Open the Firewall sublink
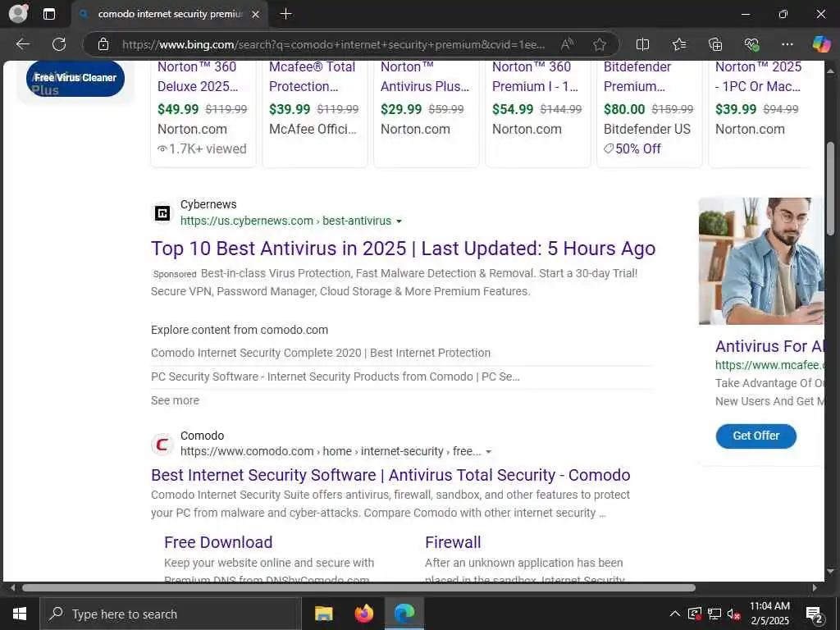This screenshot has height=630, width=840. [x=453, y=542]
